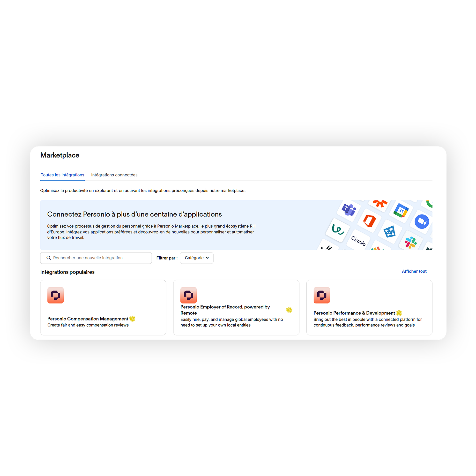Click the Personio logo on Performance & Development card
This screenshot has height=476, width=476.
[x=321, y=295]
